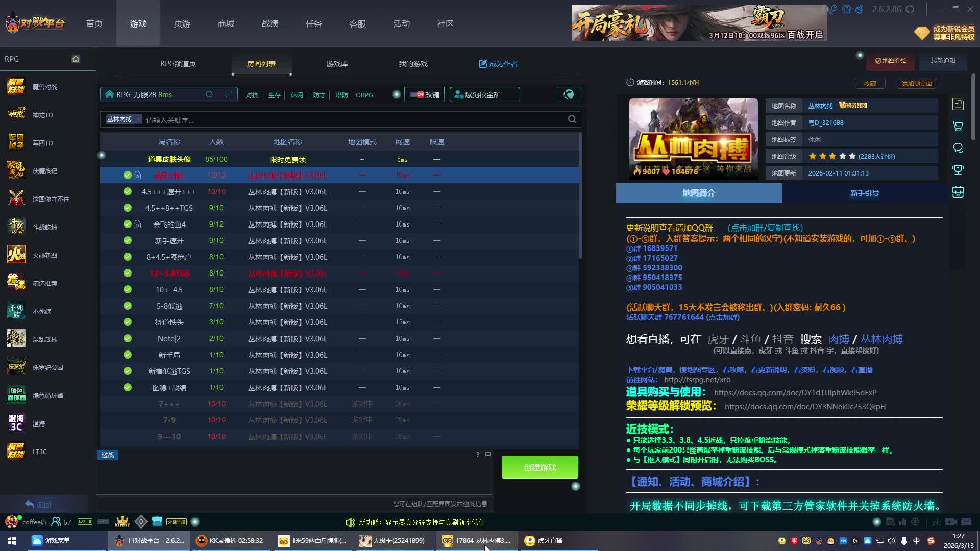Click the green check on the 新手速开 room row
The image size is (980, 551).
point(128,240)
